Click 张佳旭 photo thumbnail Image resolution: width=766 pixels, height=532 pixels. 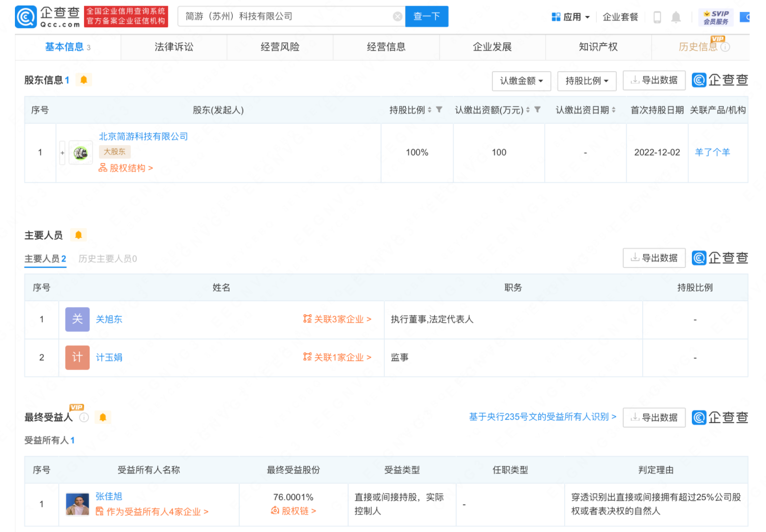(x=77, y=504)
